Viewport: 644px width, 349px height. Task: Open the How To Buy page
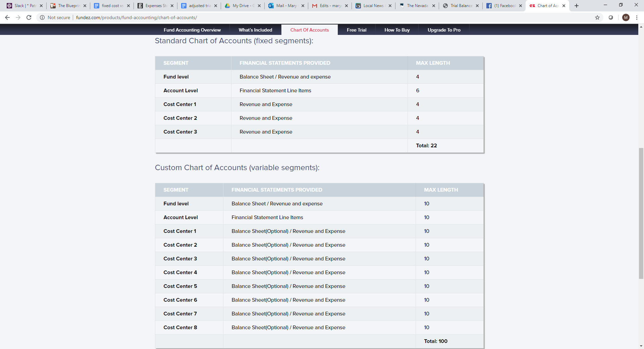pyautogui.click(x=397, y=30)
